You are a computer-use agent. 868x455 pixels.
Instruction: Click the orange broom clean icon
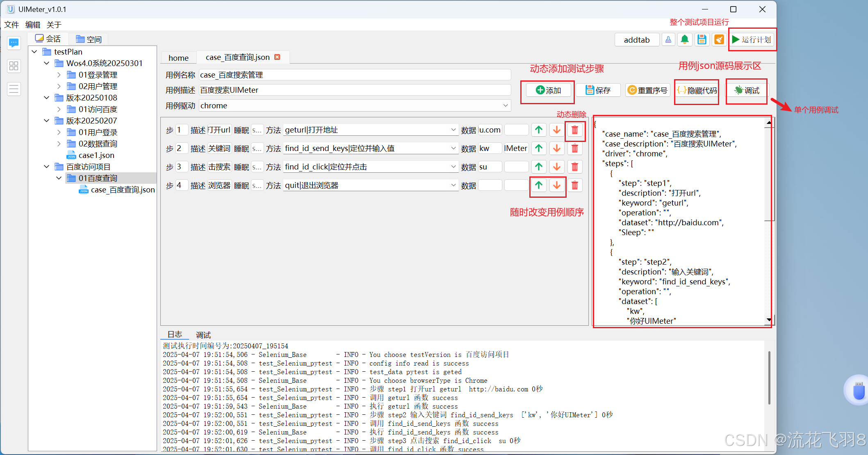pos(719,39)
